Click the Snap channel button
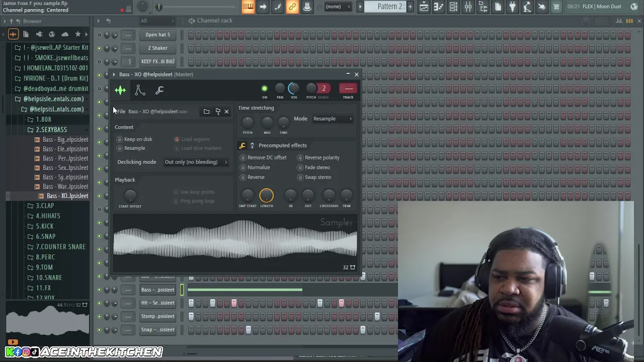This screenshot has width=644, height=362. [x=157, y=330]
